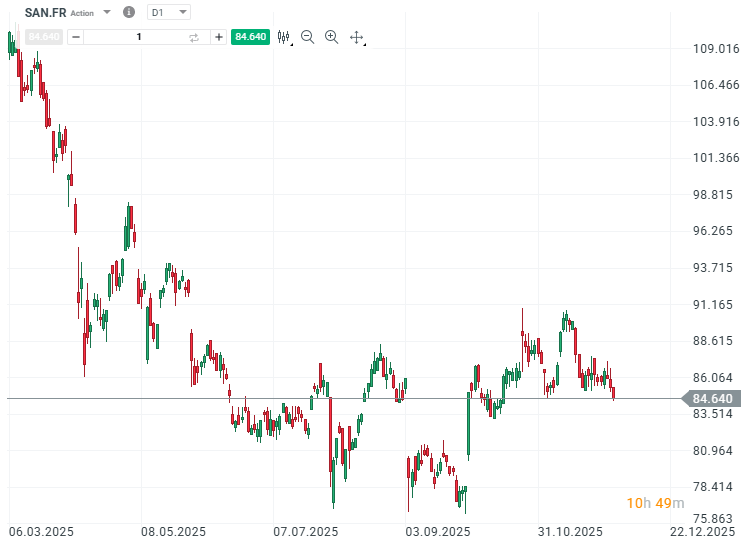The image size is (747, 543).
Task: Click the 06.03.2025 date on time axis
Action: [x=41, y=531]
